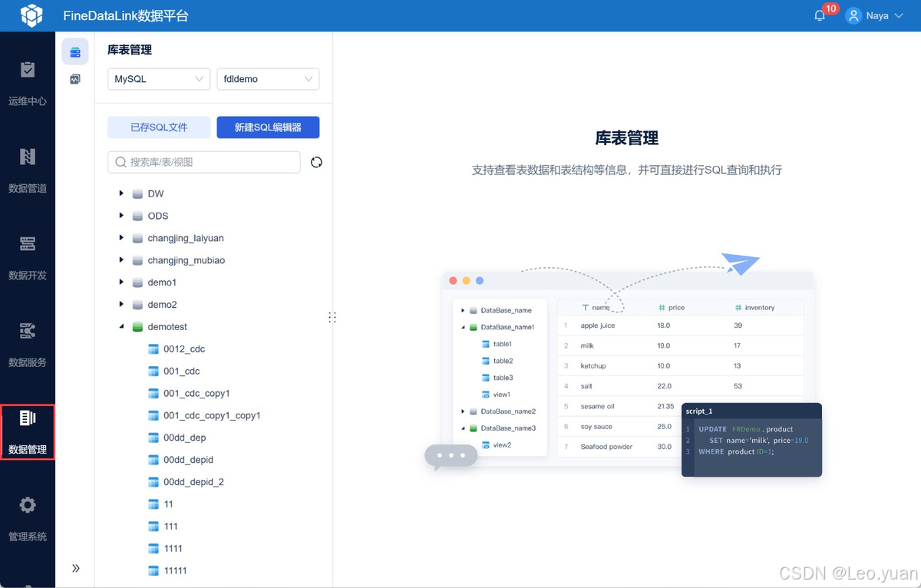This screenshot has height=588, width=921.
Task: Select the 00dd_depid table
Action: click(x=188, y=461)
